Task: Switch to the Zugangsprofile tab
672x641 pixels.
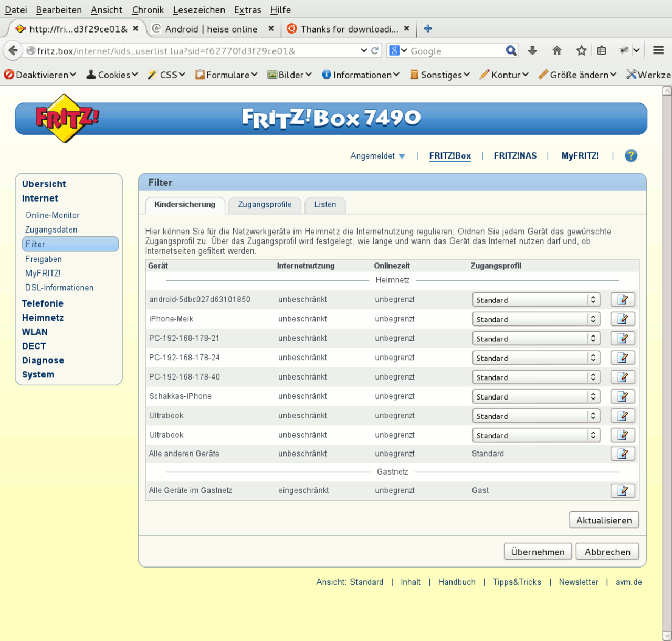Action: pos(265,205)
